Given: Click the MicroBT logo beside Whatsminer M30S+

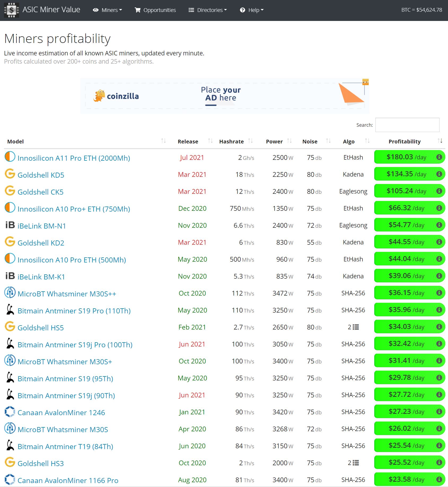Looking at the screenshot, I should point(10,360).
